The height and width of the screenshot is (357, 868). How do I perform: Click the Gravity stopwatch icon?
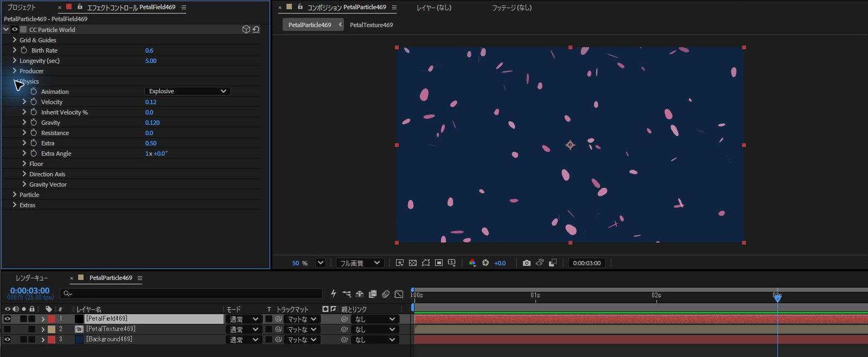point(34,122)
